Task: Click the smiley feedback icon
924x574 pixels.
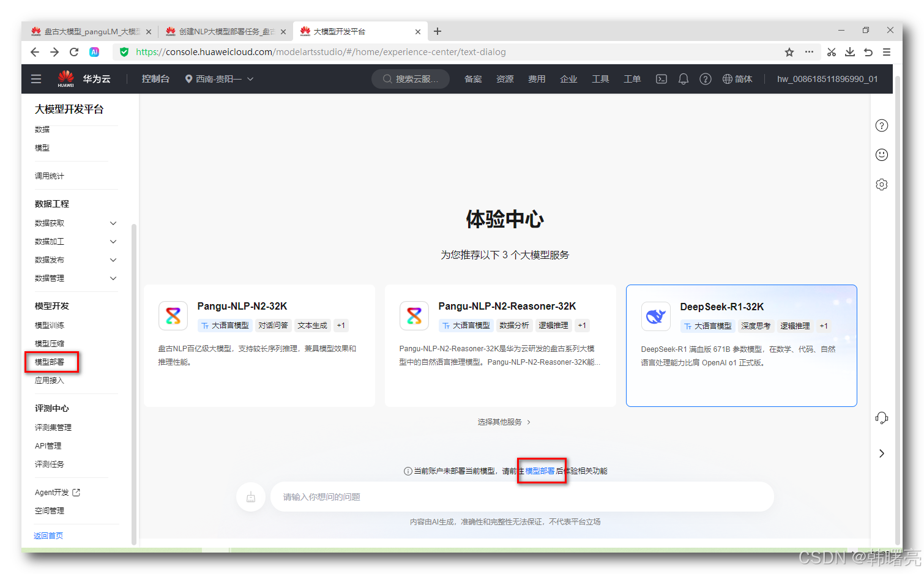Action: (882, 155)
